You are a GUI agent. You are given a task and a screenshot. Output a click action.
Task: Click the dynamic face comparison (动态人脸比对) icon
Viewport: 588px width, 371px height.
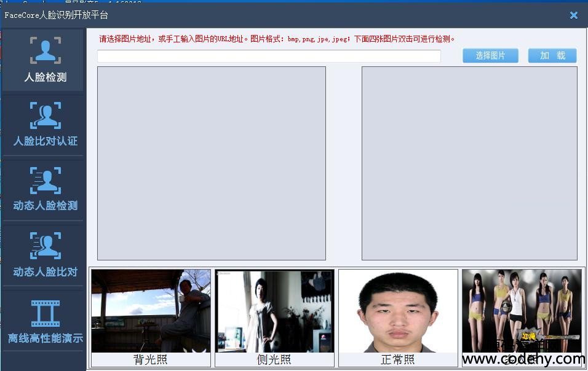point(46,246)
